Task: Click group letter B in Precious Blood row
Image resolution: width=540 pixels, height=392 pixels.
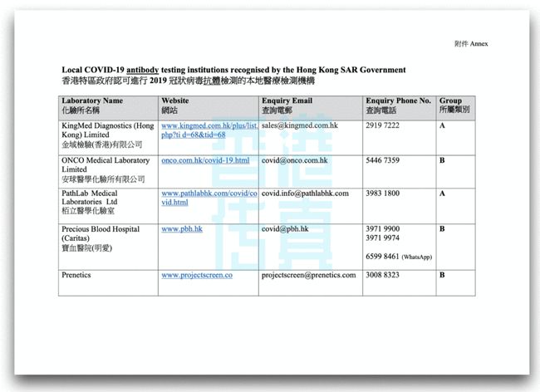Action: (x=442, y=229)
